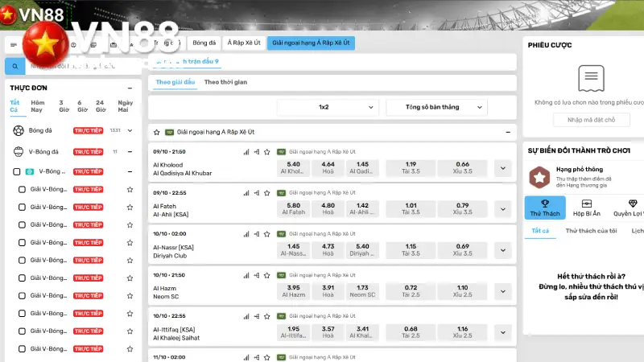Star the Giải ngoại hạng Ả Rập Xê Út league header
Viewport: 644px width, 362px height.
156,132
